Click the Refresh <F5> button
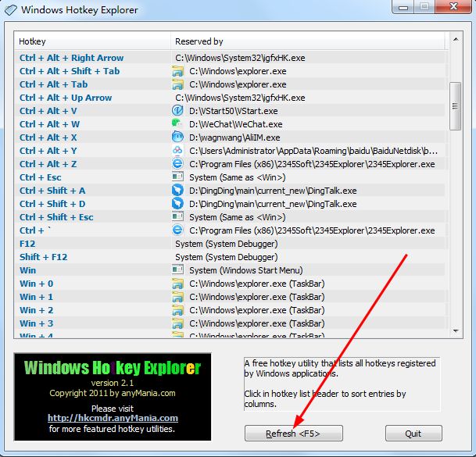This screenshot has width=476, height=457. point(294,433)
